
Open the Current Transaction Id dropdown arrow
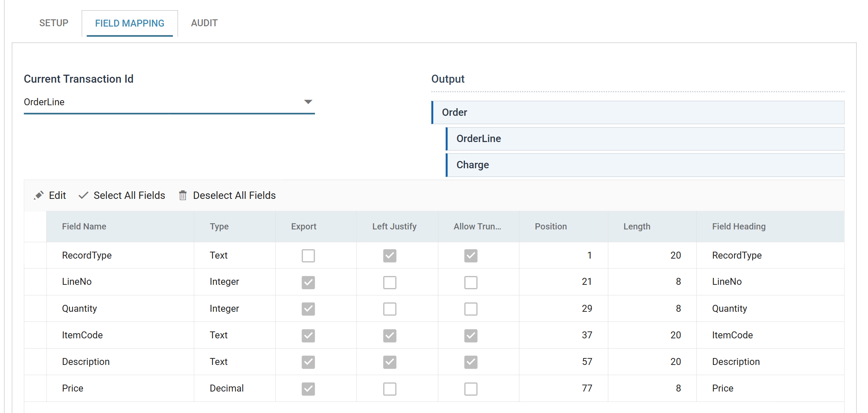308,102
